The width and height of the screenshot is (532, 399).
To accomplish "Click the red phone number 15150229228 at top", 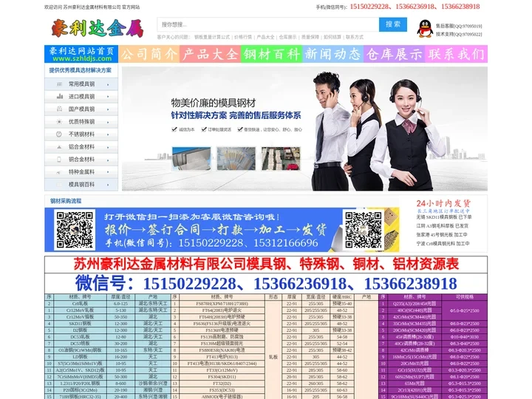I will click(x=369, y=7).
